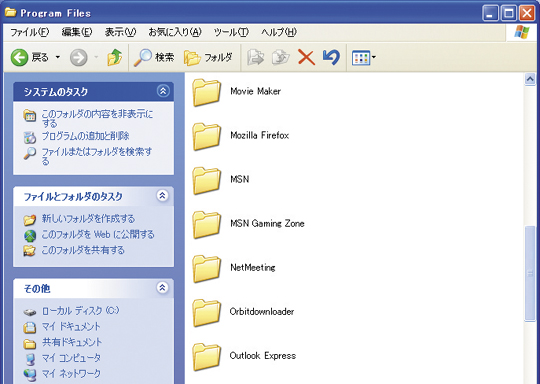Click the MSN Gaming Zone folder name

(x=267, y=224)
